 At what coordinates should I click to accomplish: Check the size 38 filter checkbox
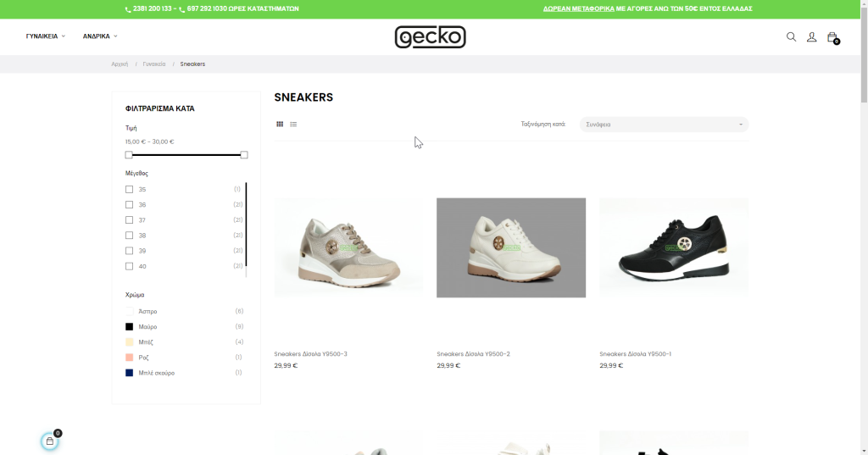pyautogui.click(x=129, y=236)
